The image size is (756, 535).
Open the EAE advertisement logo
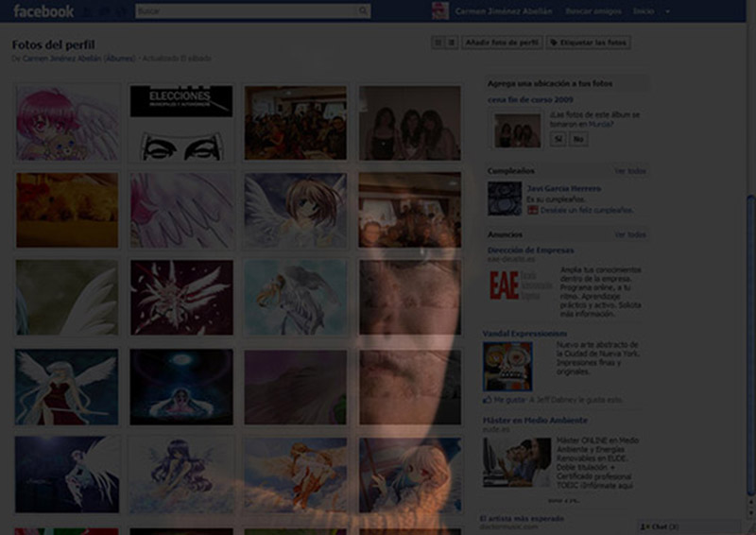506,286
